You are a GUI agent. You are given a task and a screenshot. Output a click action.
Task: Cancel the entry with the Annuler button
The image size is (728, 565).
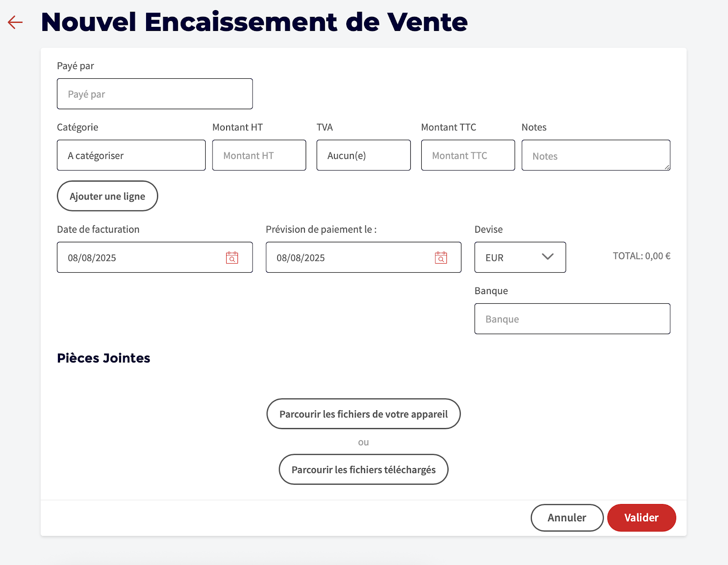567,518
